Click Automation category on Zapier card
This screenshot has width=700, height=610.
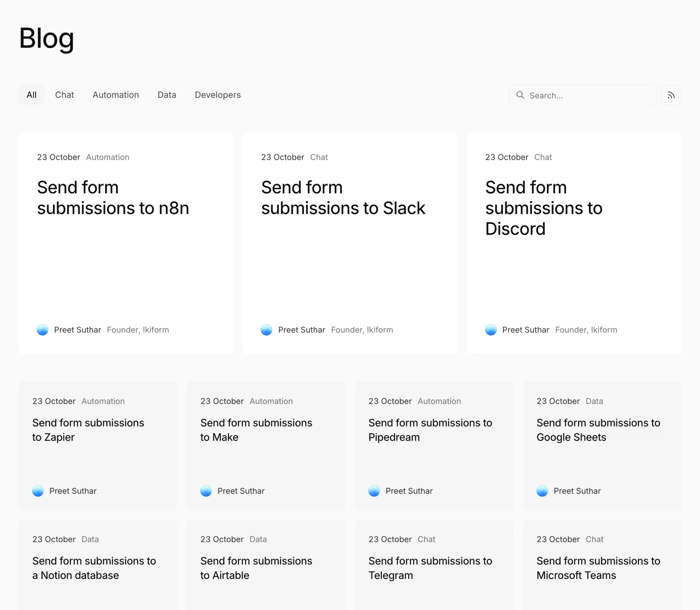tap(103, 401)
